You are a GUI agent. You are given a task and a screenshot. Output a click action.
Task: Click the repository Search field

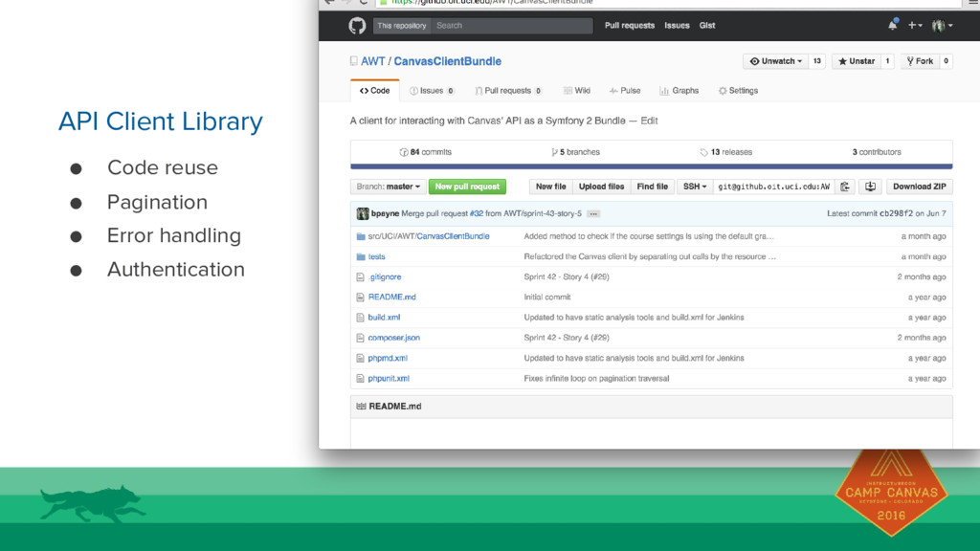click(x=512, y=26)
